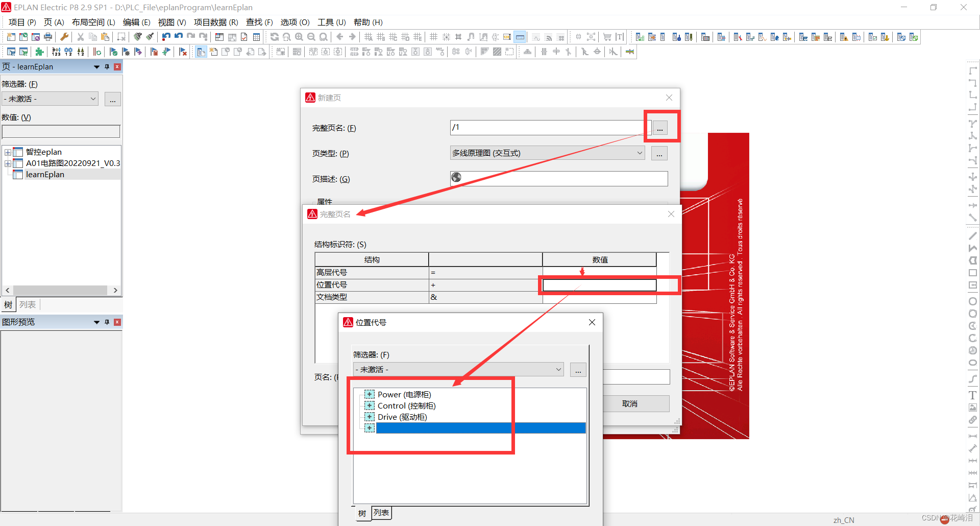
Task: Select grid E icon in toolbar
Action: (418, 37)
